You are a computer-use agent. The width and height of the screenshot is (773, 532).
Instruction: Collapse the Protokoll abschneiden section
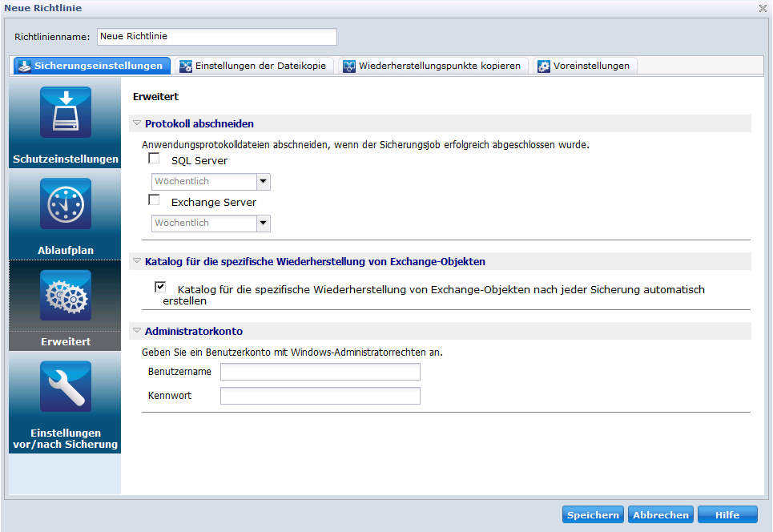tap(137, 123)
